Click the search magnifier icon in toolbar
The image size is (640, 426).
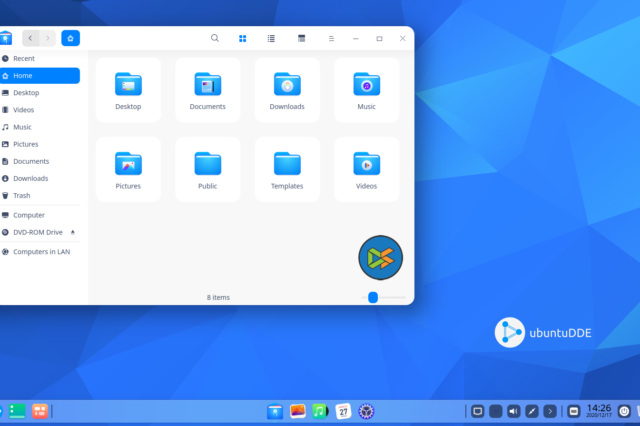point(214,38)
